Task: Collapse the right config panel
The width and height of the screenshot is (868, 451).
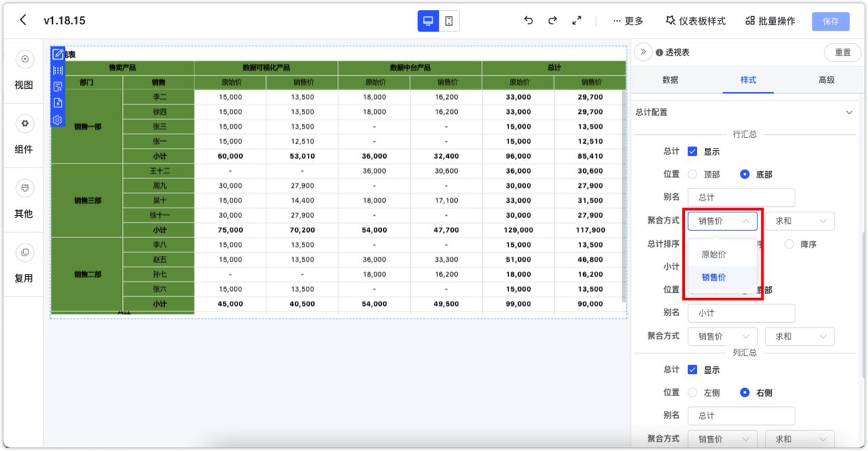Action: point(644,52)
